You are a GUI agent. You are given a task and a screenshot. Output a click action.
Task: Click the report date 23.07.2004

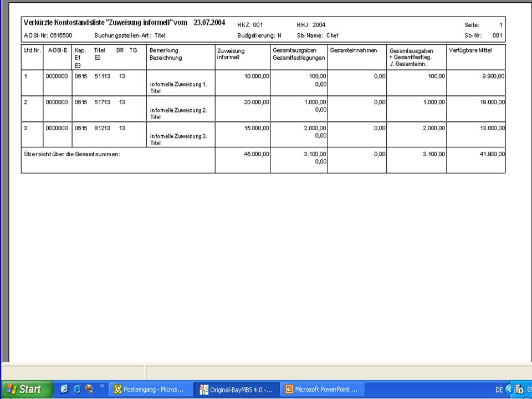click(209, 22)
